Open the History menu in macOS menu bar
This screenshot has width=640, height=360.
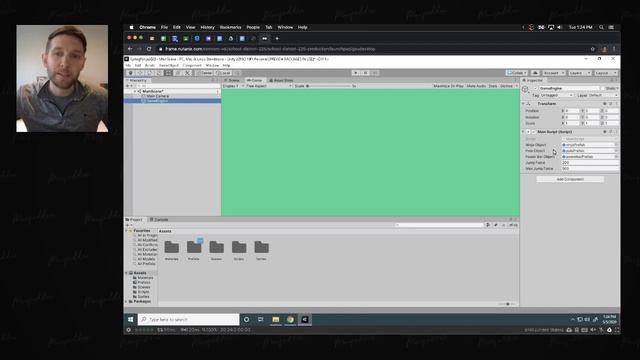207,27
